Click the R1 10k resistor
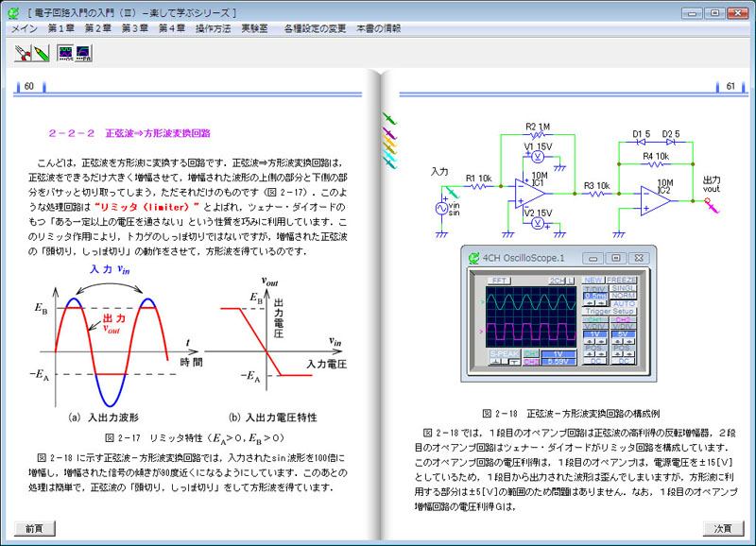 point(478,186)
